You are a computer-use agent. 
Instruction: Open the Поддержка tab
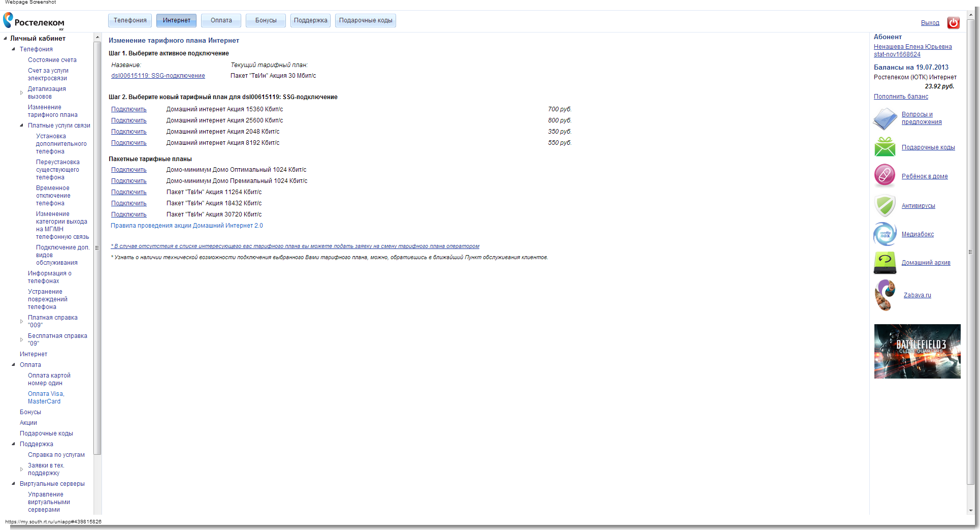[310, 20]
